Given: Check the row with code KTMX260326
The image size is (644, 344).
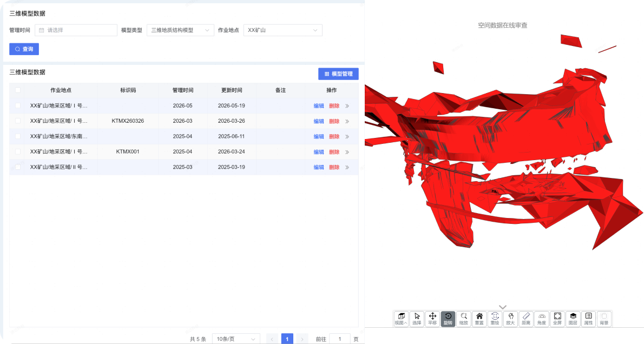Looking at the screenshot, I should coord(18,121).
